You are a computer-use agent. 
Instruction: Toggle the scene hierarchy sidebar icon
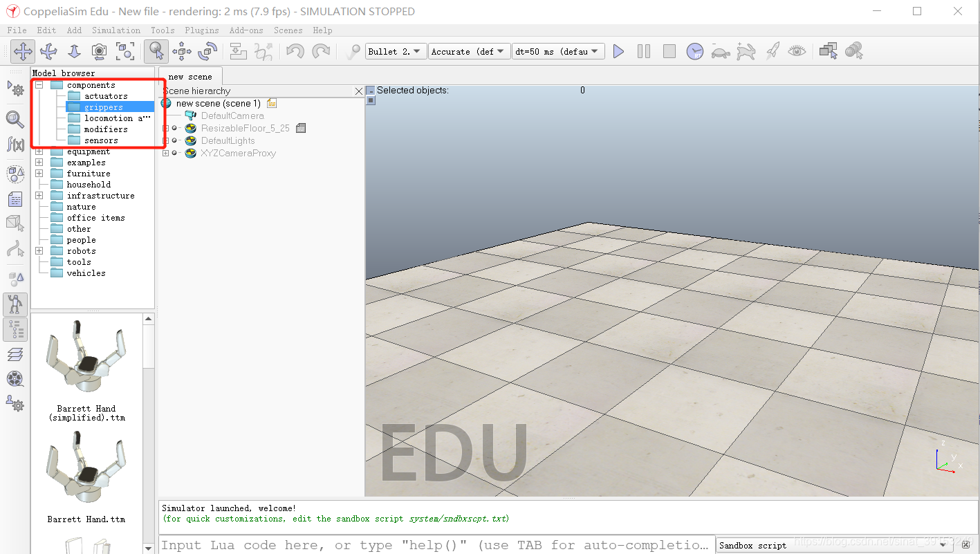15,329
